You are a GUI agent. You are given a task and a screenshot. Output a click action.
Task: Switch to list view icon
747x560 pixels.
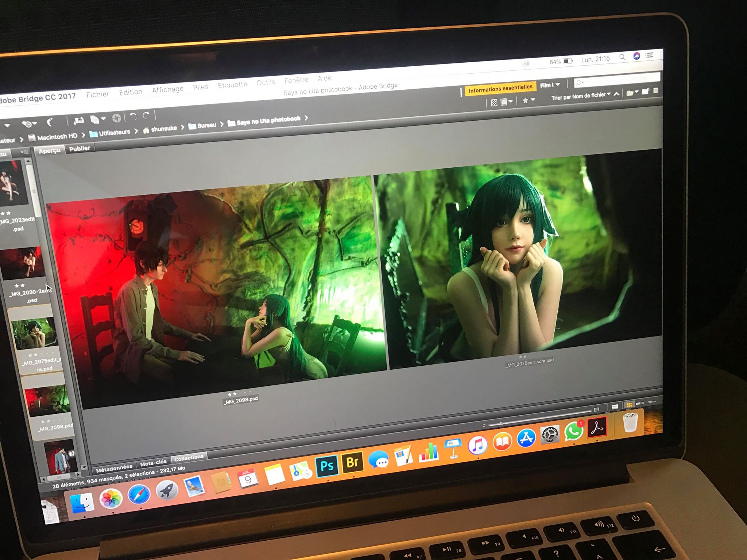tap(652, 402)
